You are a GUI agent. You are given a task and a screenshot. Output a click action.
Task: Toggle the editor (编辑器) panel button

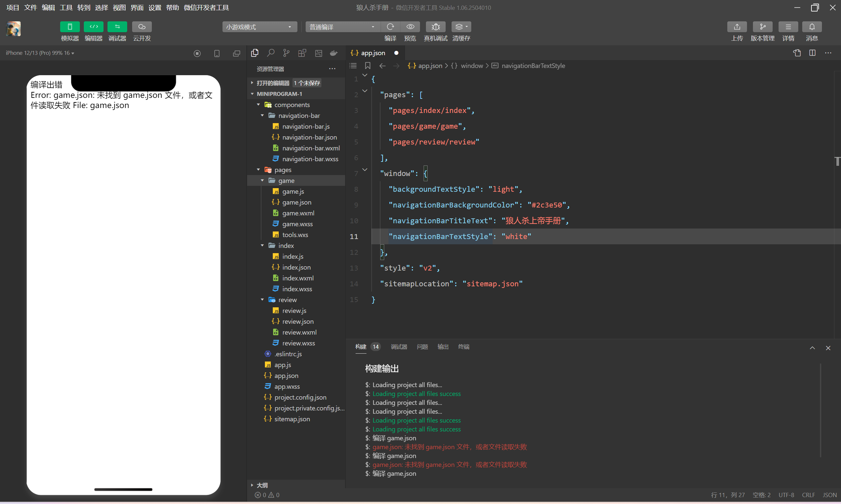(93, 27)
